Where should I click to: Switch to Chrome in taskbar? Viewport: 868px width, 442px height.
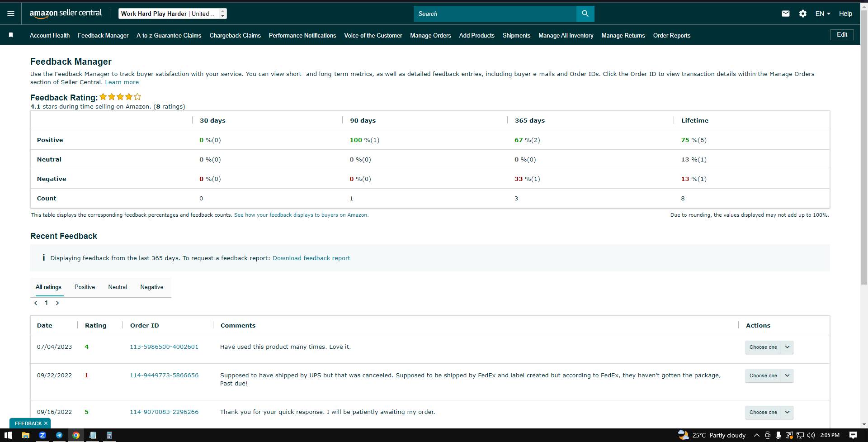pos(76,435)
